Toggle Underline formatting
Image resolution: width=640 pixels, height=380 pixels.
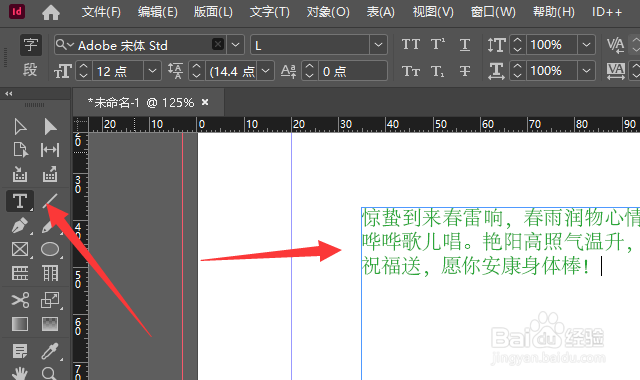[465, 44]
